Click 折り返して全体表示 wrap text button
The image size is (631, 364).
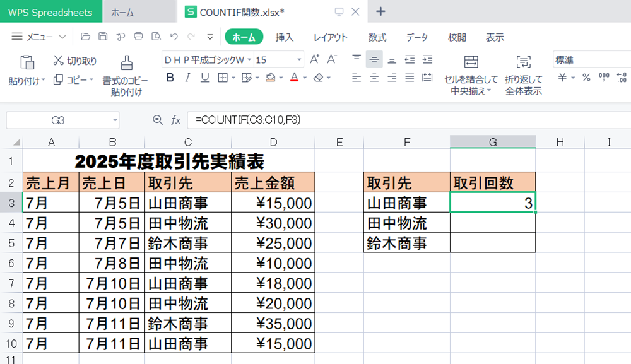tap(524, 75)
